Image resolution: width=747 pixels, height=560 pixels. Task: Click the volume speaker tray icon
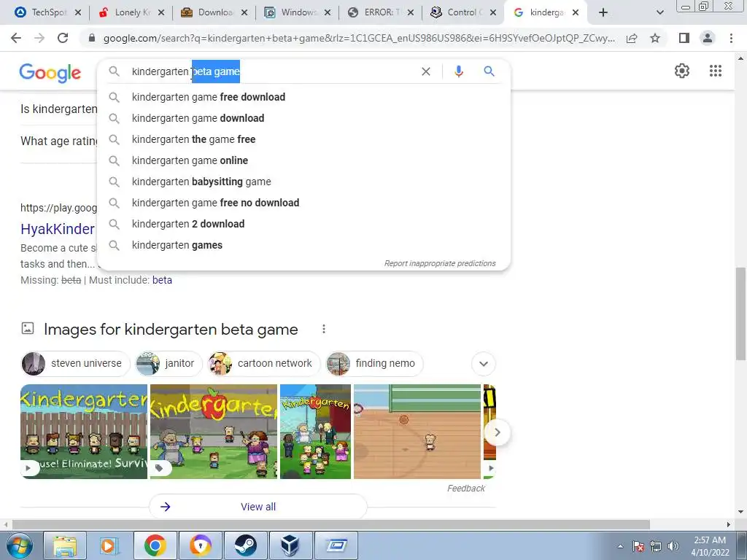[673, 546]
